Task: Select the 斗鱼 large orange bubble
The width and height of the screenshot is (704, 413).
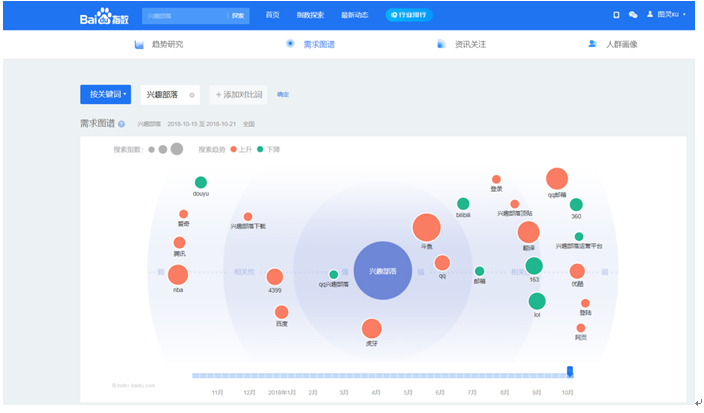Action: [427, 228]
